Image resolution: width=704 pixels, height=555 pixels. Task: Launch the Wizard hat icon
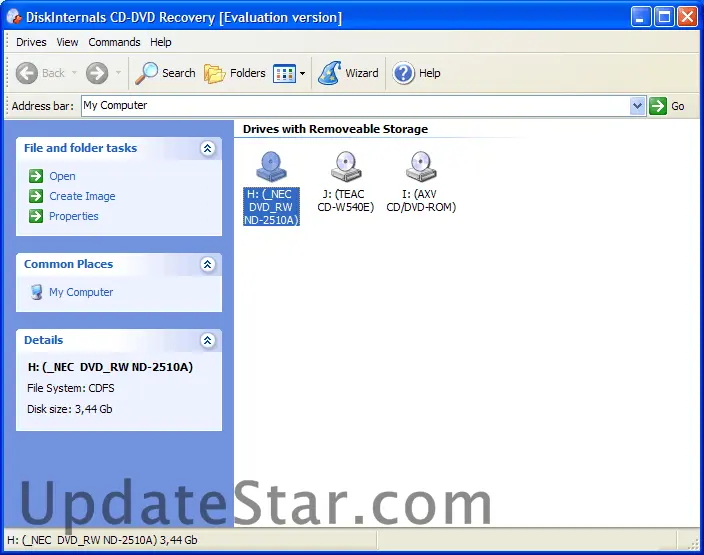tap(330, 73)
